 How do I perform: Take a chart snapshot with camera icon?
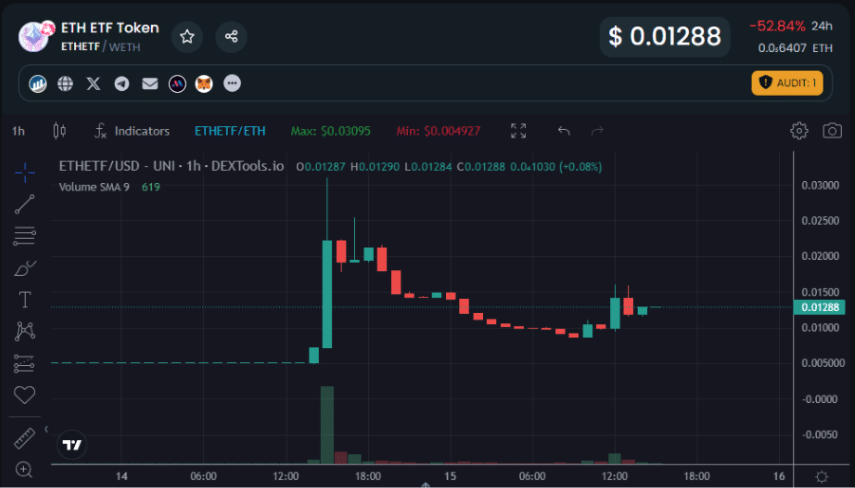(x=832, y=131)
